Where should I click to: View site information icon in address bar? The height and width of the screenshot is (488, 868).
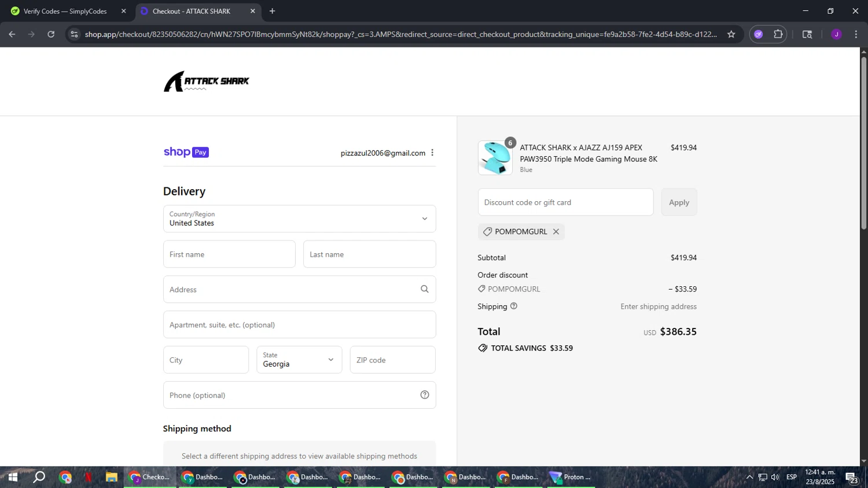click(x=74, y=34)
